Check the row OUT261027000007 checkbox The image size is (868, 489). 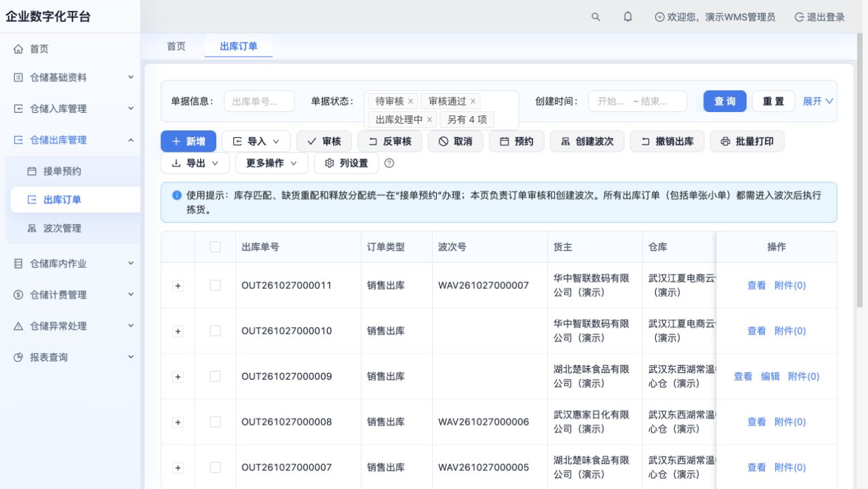pos(215,467)
